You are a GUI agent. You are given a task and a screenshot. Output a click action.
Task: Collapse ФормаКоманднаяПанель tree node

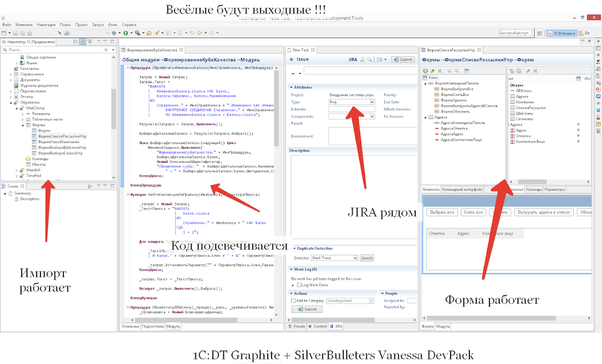(425, 84)
